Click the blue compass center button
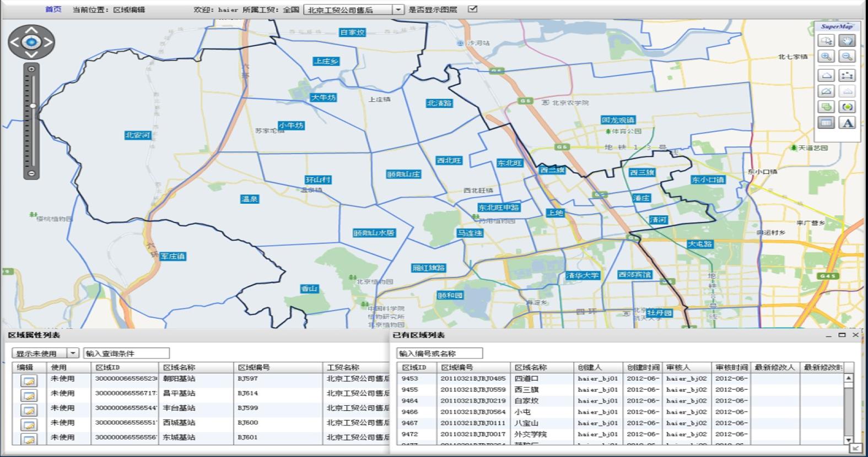The width and height of the screenshot is (868, 457). pyautogui.click(x=31, y=42)
